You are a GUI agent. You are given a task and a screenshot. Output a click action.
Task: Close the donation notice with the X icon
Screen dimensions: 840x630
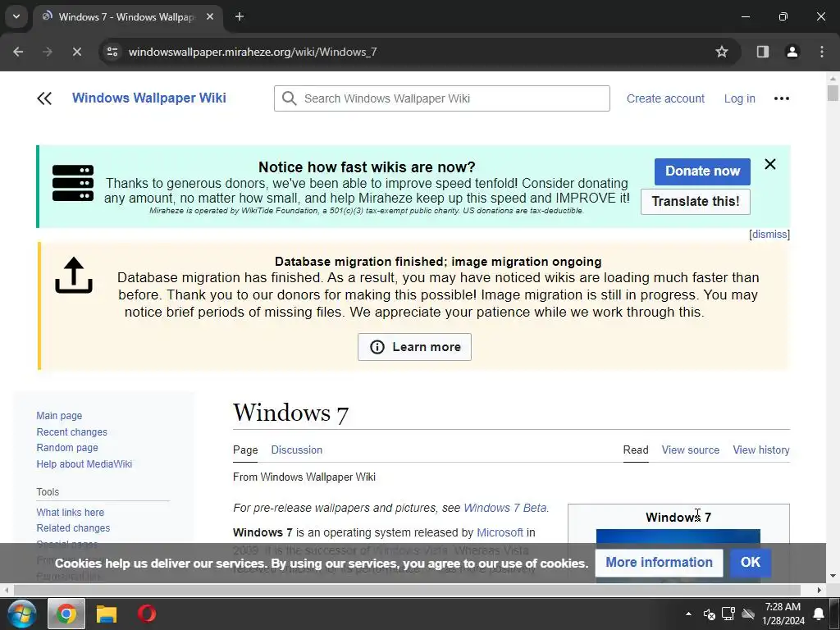click(x=769, y=164)
